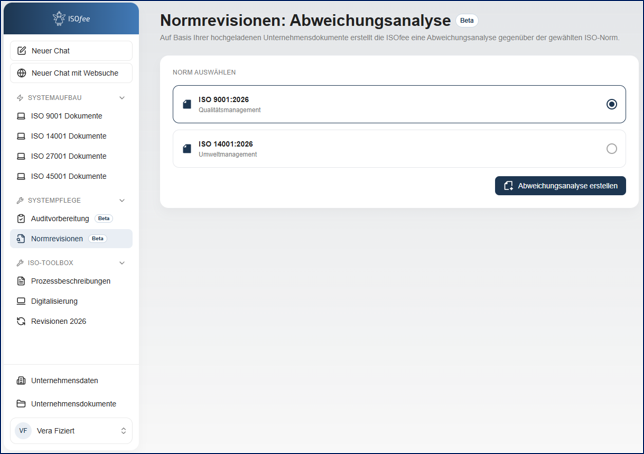Viewport: 644px width, 454px height.
Task: Open ISO 9001 Dokumente in sidebar
Action: tap(71, 116)
